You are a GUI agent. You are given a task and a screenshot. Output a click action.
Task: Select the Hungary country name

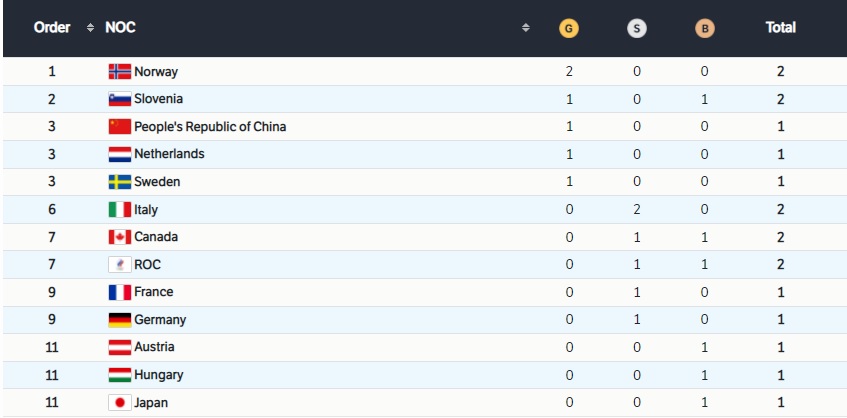pyautogui.click(x=158, y=375)
